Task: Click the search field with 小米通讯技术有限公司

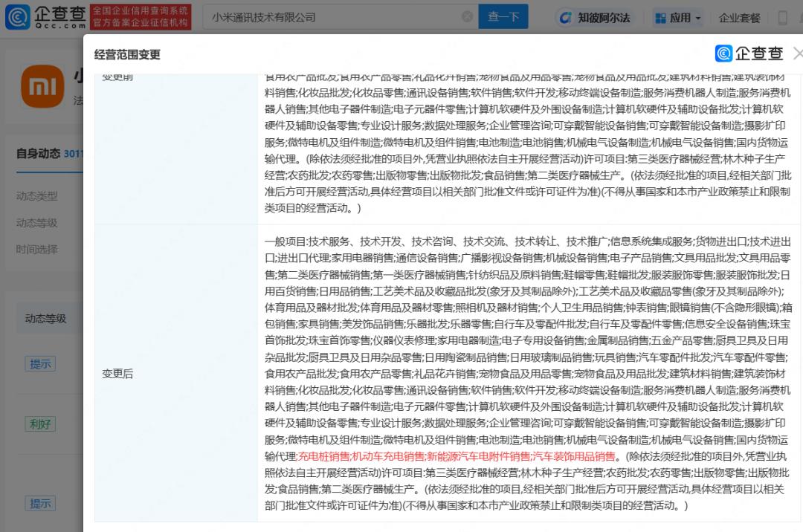Action: point(341,17)
